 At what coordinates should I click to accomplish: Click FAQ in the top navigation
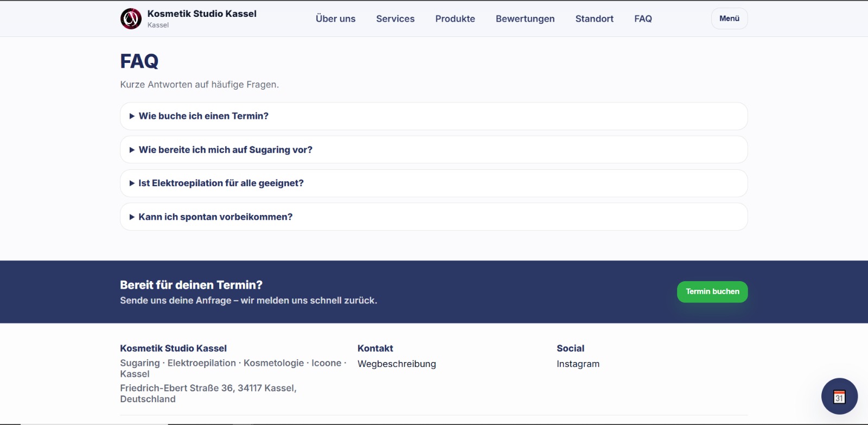coord(643,19)
